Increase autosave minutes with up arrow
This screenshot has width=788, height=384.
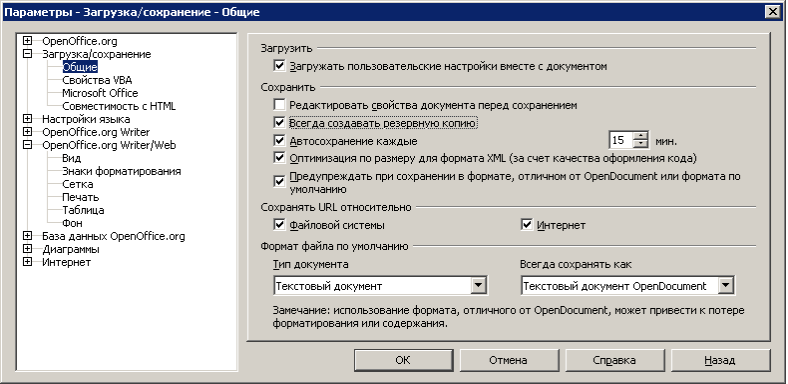pos(641,136)
